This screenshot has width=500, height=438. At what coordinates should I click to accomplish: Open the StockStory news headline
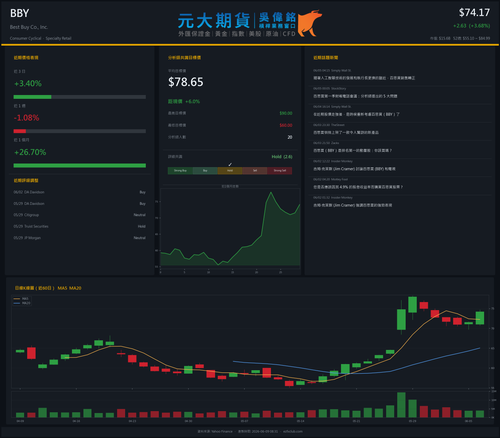[x=355, y=96]
